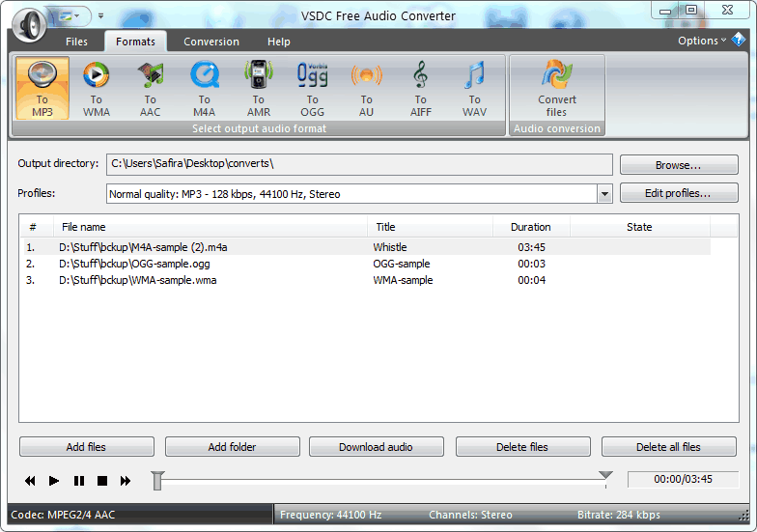Image resolution: width=757 pixels, height=532 pixels.
Task: Click the Delete files button
Action: (523, 447)
